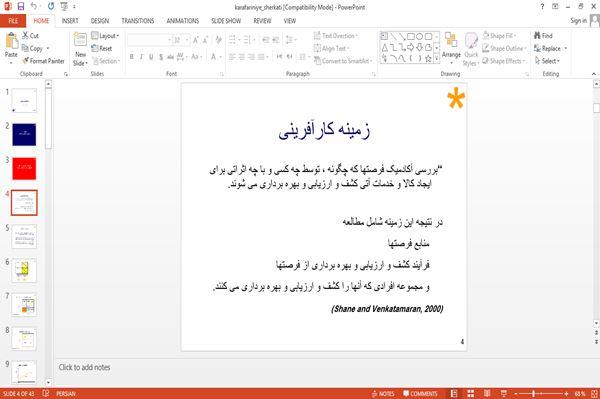Clear all formatting
Screen dimensions: 600x399
[218, 40]
